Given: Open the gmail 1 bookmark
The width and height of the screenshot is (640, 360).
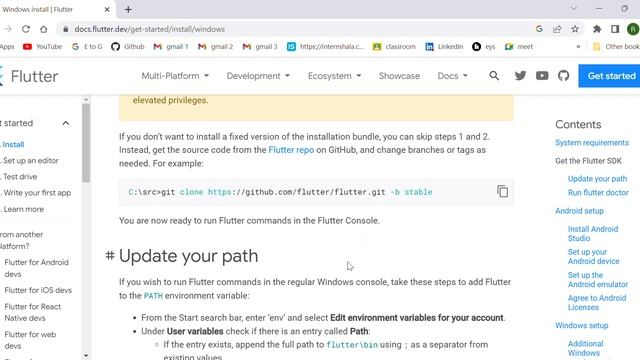Looking at the screenshot, I should [x=171, y=47].
